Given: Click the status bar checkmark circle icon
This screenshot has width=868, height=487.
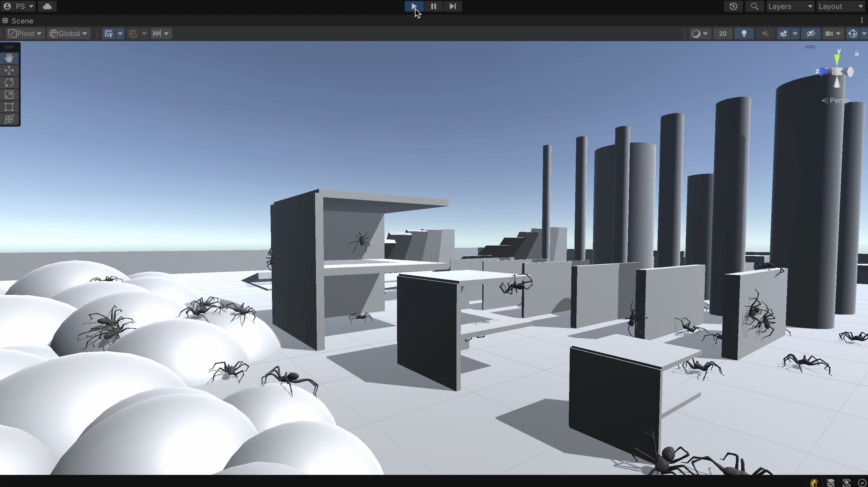Looking at the screenshot, I should pyautogui.click(x=862, y=483).
